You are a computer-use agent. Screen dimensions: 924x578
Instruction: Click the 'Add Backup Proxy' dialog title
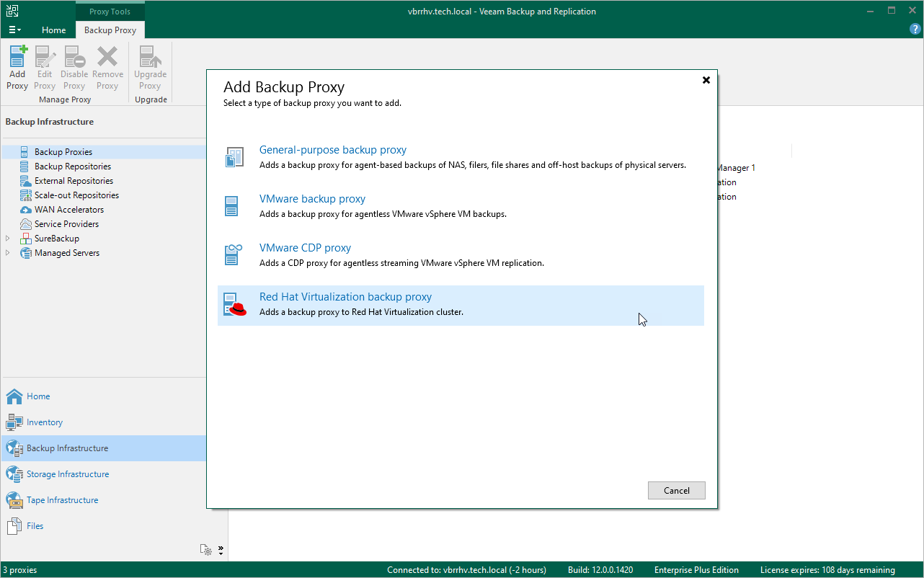click(x=284, y=87)
